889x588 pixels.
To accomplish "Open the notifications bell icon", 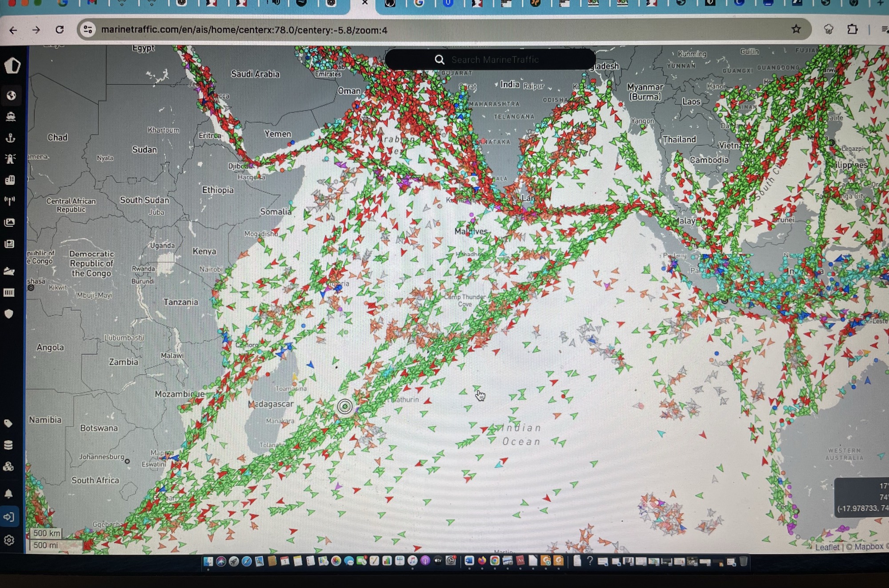I will tap(9, 494).
